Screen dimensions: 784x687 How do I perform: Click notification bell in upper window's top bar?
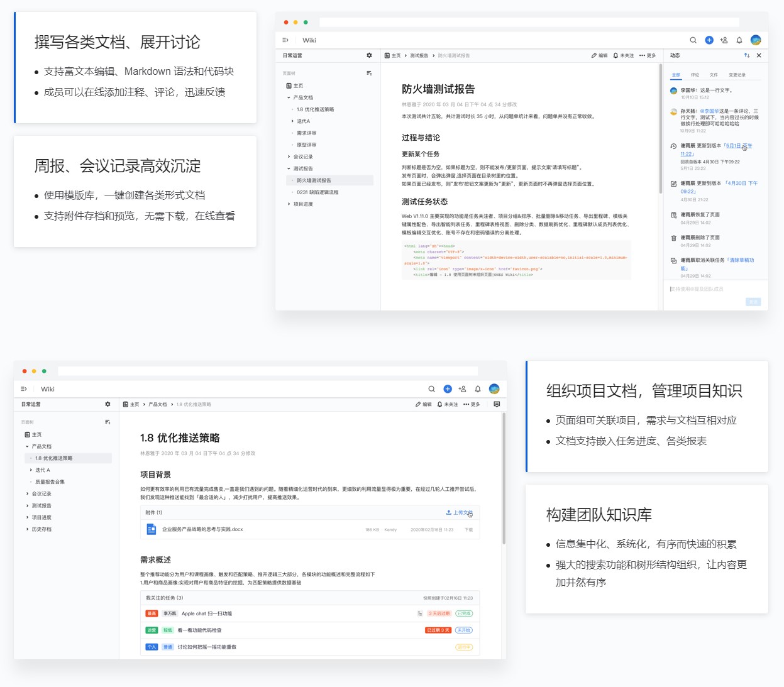(739, 40)
